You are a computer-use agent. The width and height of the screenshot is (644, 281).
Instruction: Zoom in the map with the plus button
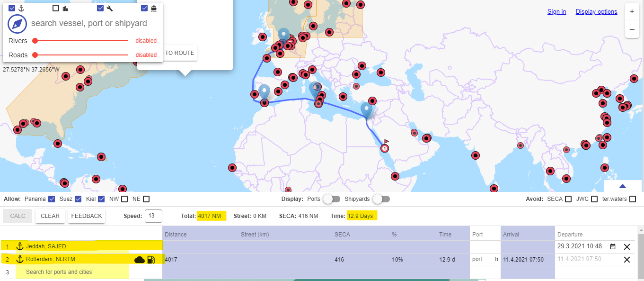632,12
